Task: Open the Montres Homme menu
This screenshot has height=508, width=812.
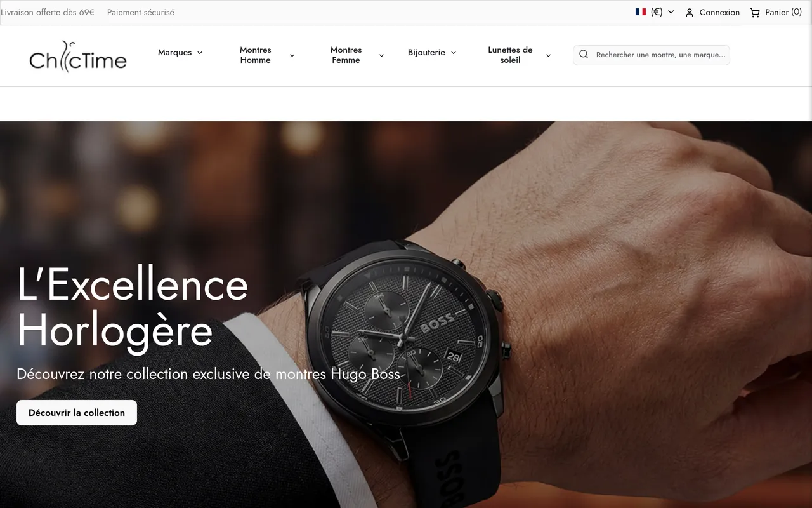Action: pyautogui.click(x=256, y=55)
